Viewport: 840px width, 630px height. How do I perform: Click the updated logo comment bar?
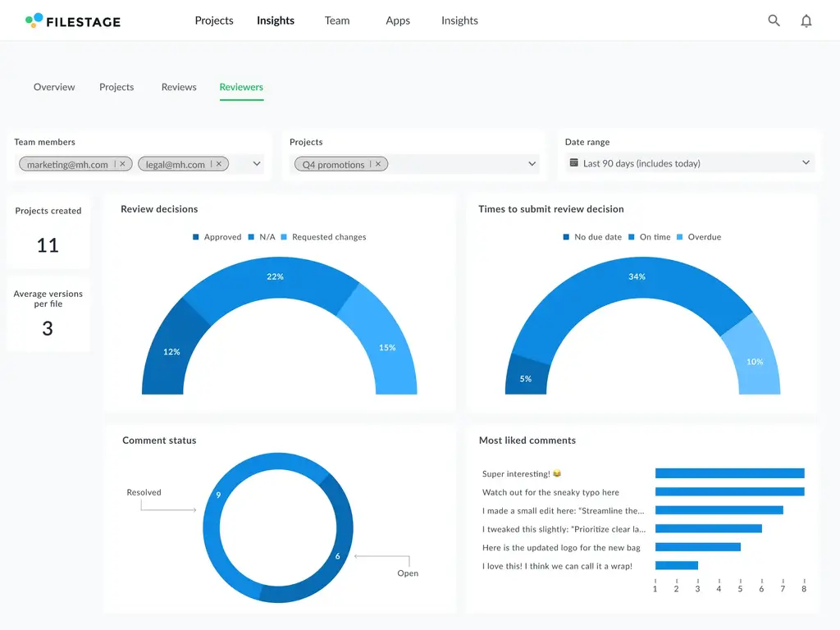[697, 547]
